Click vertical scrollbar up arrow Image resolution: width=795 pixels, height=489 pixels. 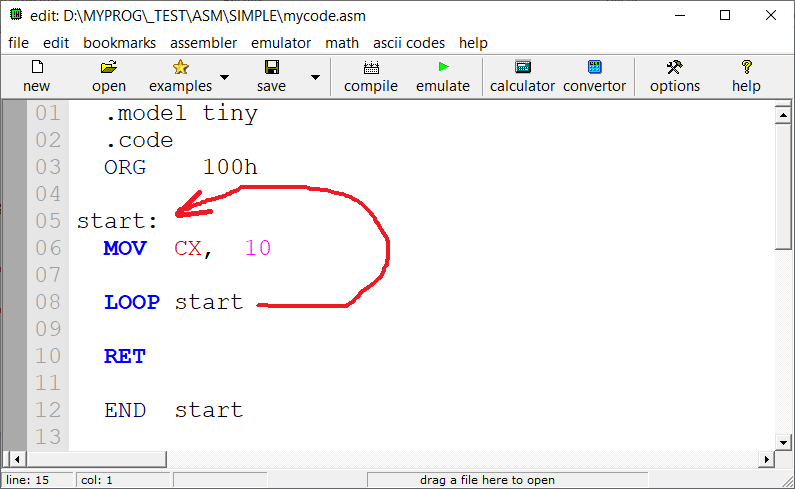click(783, 115)
